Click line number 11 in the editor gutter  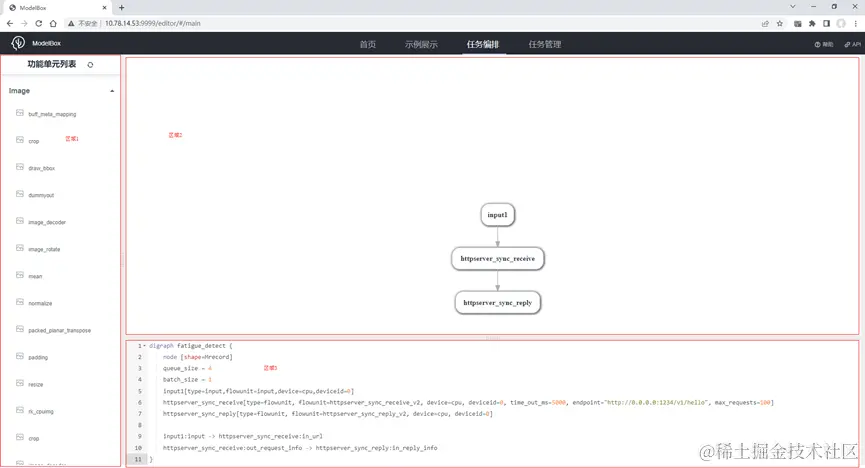(138, 459)
